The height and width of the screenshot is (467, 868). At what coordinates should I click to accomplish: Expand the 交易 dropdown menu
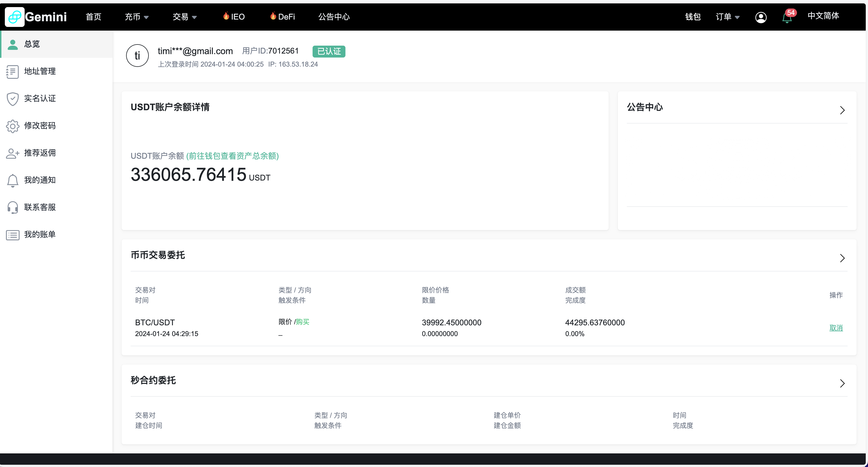185,17
